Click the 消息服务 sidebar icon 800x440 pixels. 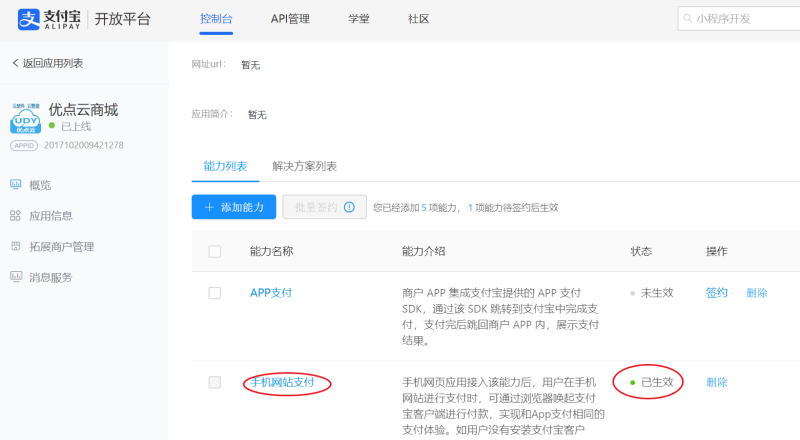tap(16, 277)
